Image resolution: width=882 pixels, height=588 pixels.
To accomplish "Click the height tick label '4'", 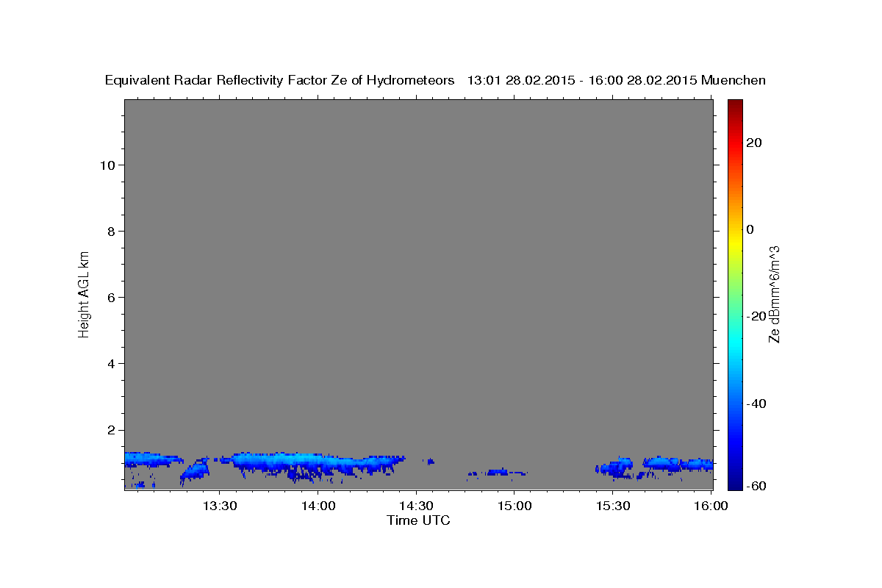I will pos(111,363).
